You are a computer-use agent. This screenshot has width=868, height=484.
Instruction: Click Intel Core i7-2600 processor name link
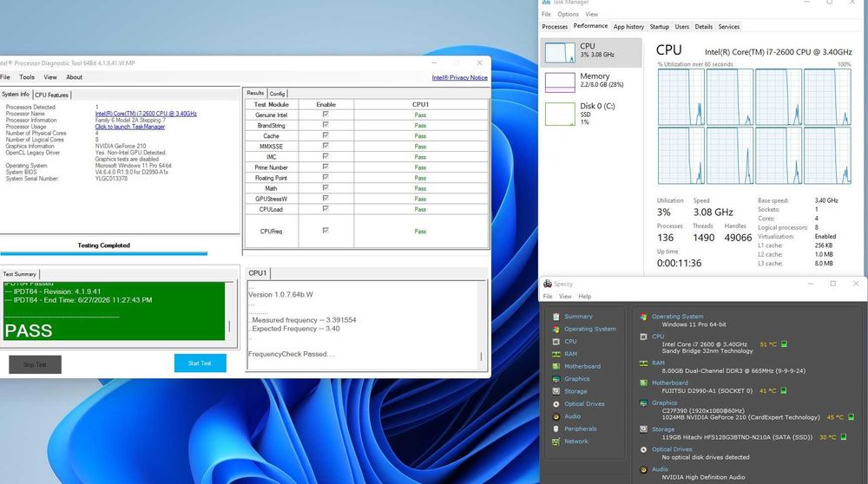click(x=146, y=114)
